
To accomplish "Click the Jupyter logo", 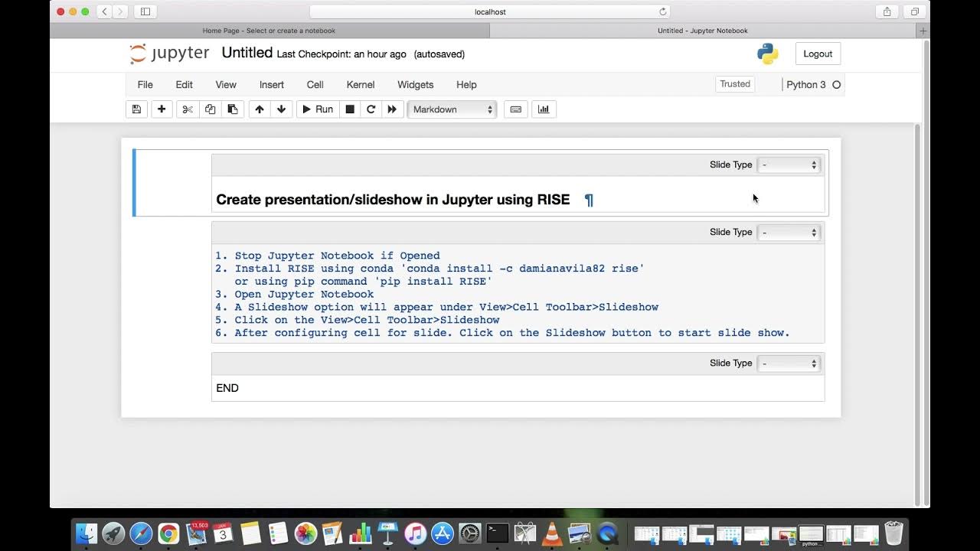I will pos(169,54).
